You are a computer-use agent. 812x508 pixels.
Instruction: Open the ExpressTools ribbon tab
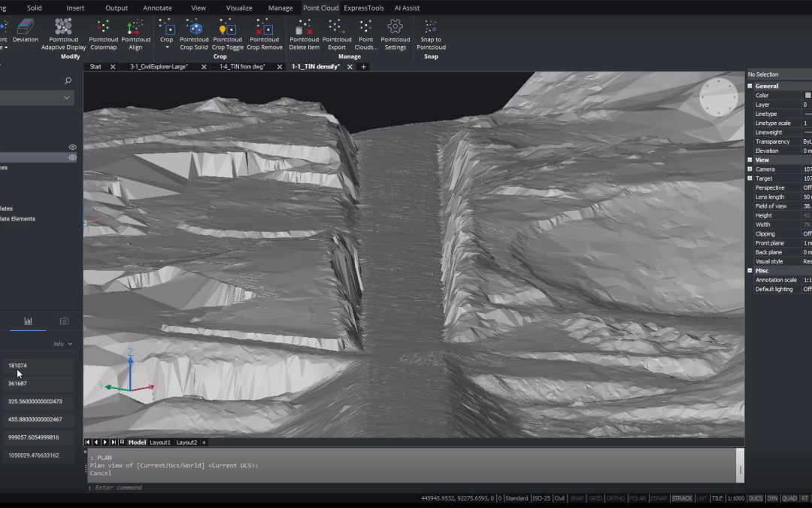[364, 8]
